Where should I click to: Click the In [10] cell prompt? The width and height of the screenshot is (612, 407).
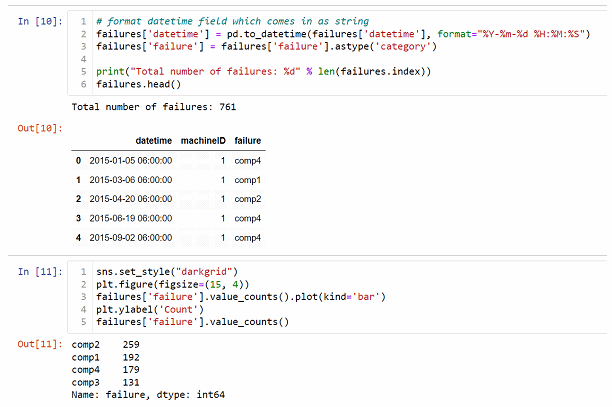click(40, 20)
